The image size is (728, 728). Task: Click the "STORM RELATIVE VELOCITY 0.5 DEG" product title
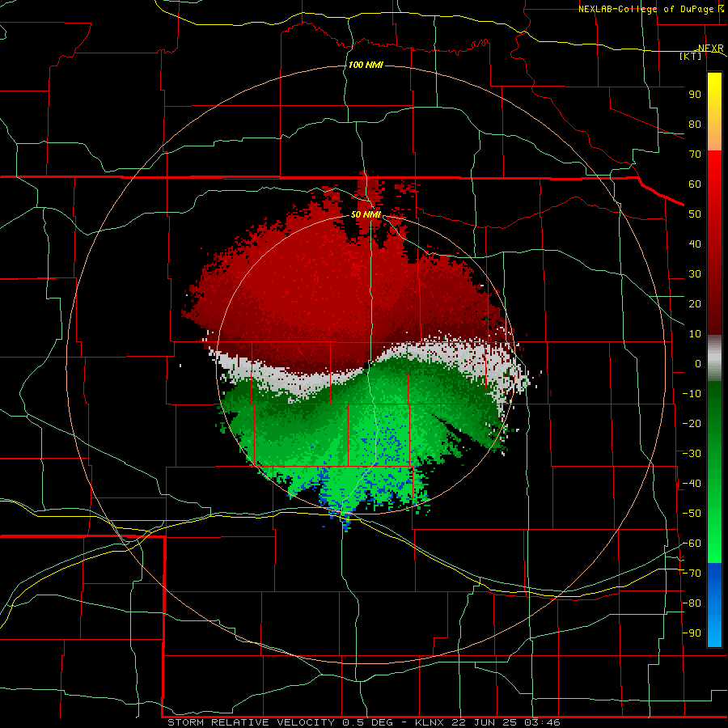(x=280, y=722)
